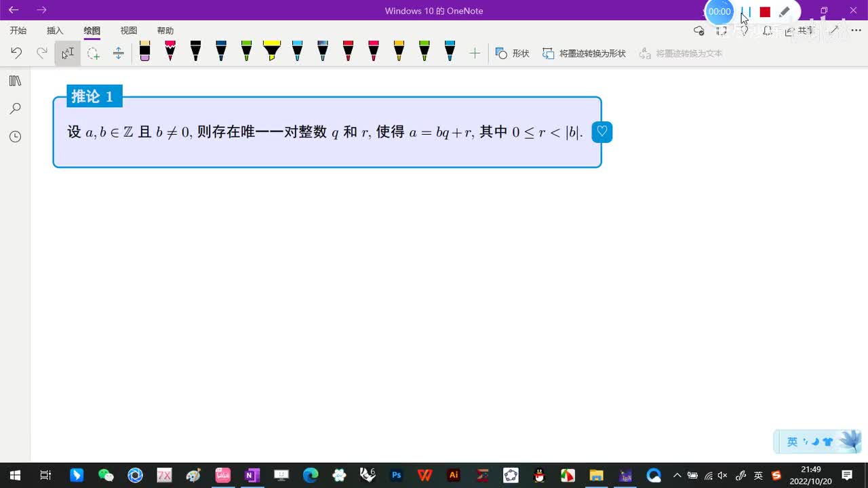Viewport: 868px width, 488px height.
Task: Choose the light blue pen after the highlighter
Action: click(297, 52)
